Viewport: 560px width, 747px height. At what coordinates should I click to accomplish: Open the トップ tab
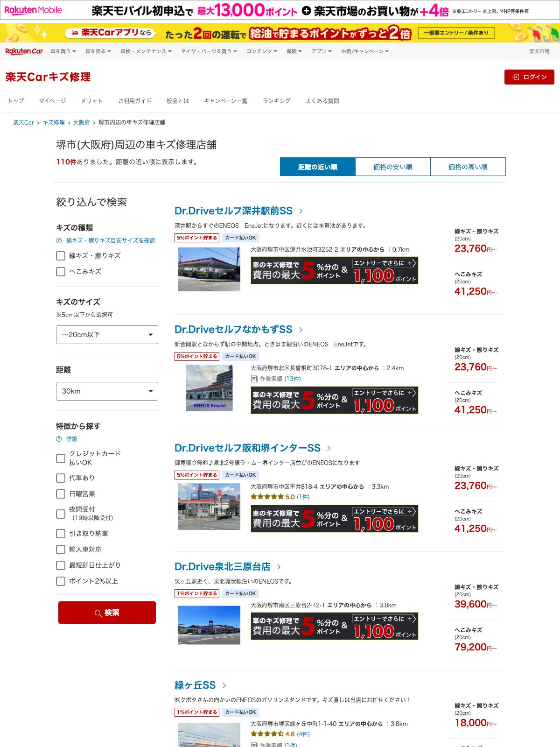pyautogui.click(x=16, y=101)
